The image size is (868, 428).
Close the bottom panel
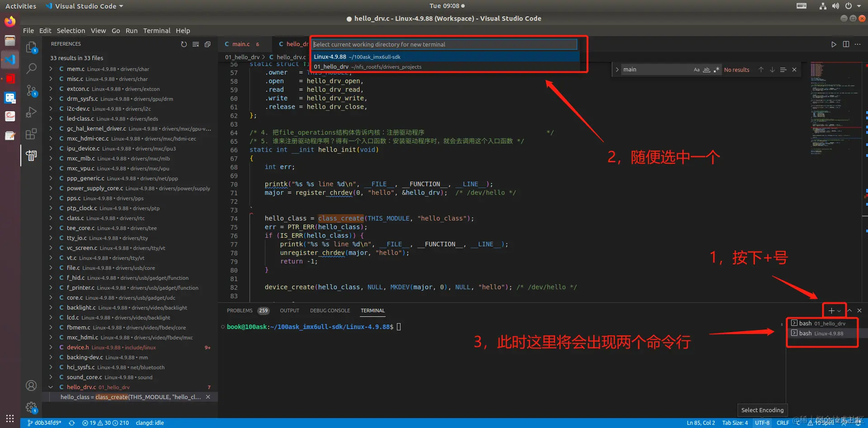point(859,310)
